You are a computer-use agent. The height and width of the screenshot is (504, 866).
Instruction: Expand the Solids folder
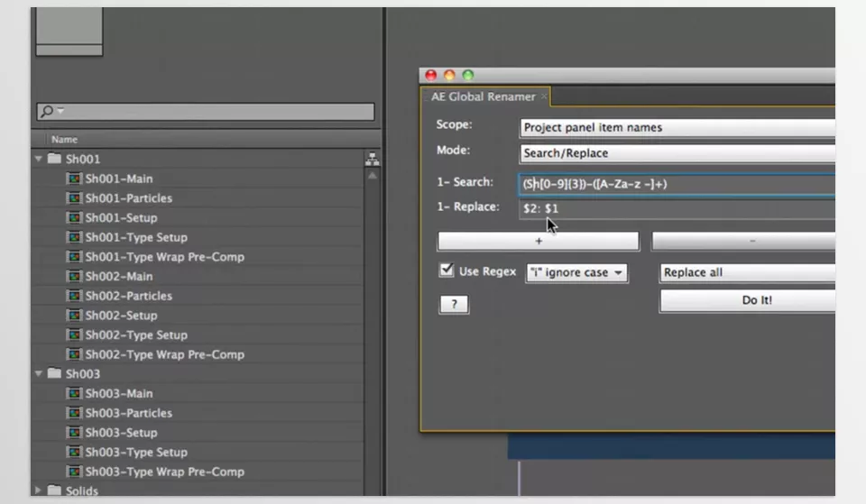[x=38, y=490]
